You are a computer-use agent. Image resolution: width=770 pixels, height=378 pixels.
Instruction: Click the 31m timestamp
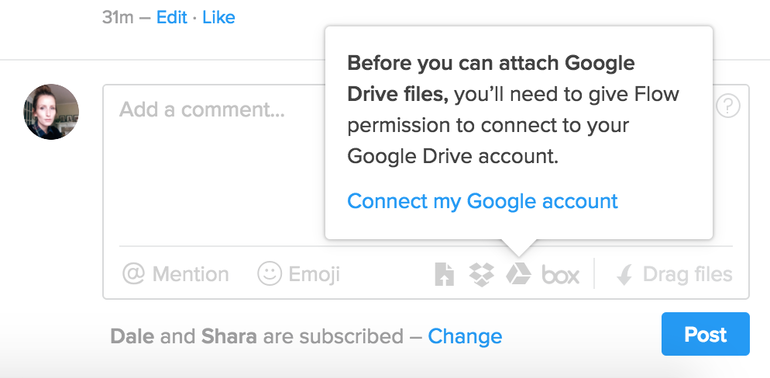click(118, 18)
